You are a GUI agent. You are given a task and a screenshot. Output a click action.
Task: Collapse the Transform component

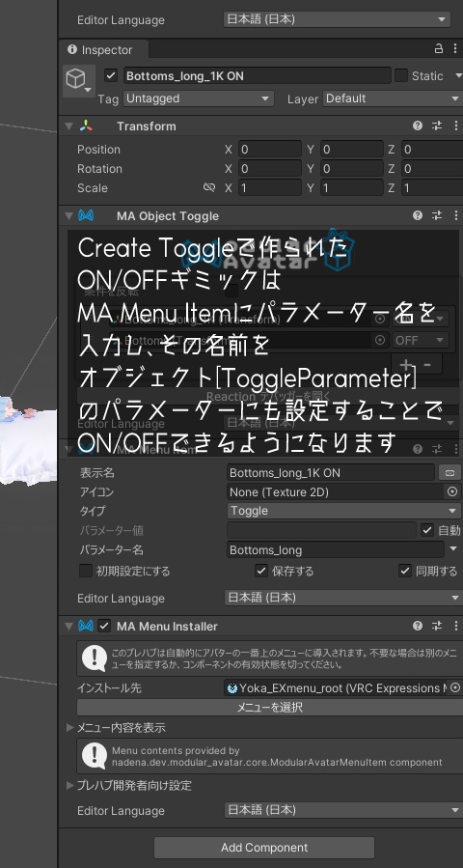68,126
